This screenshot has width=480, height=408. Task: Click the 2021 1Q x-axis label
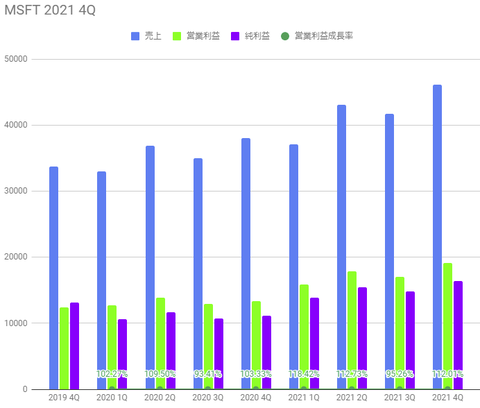(304, 398)
